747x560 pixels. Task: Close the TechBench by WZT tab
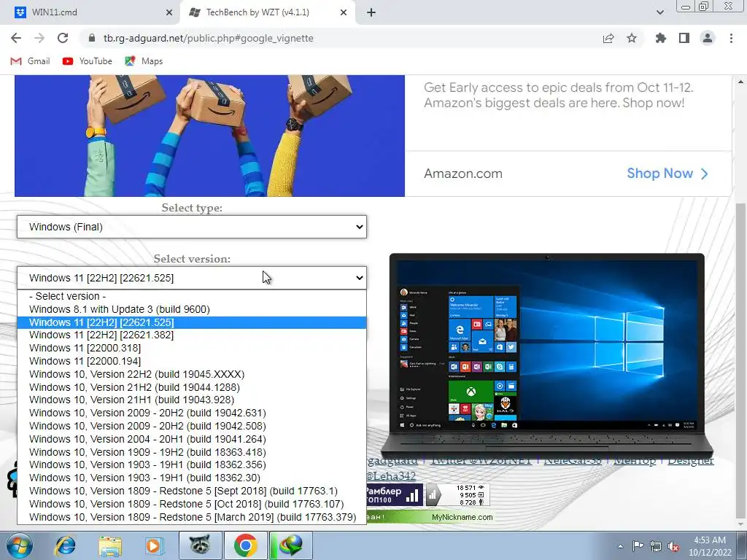344,13
